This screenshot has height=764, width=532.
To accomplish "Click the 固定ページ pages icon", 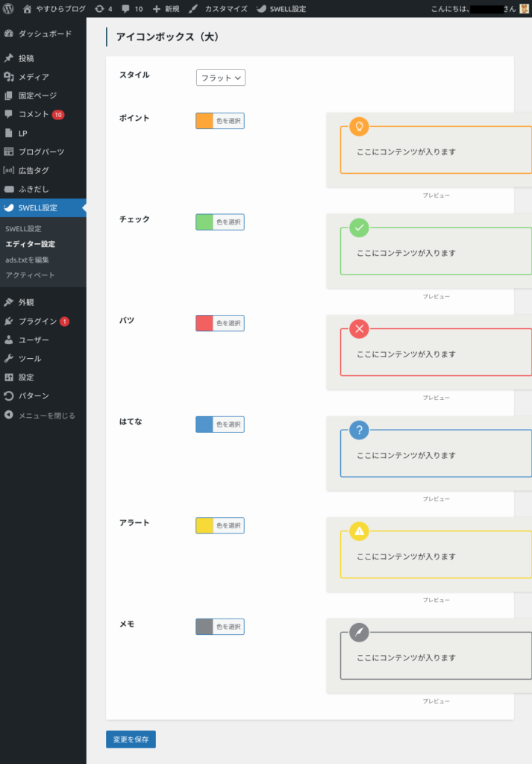I will click(x=9, y=95).
